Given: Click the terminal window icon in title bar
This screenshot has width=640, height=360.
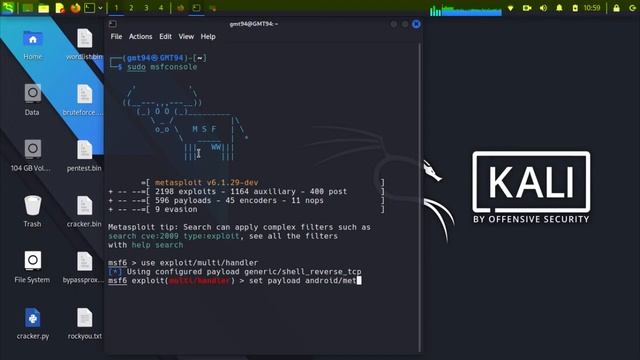Looking at the screenshot, I should tap(113, 24).
